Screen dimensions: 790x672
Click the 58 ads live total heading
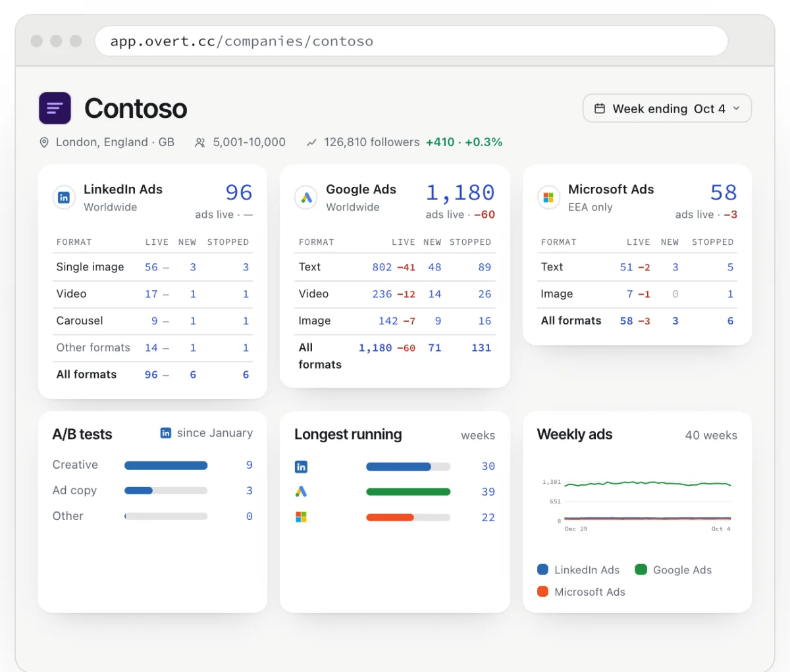724,192
